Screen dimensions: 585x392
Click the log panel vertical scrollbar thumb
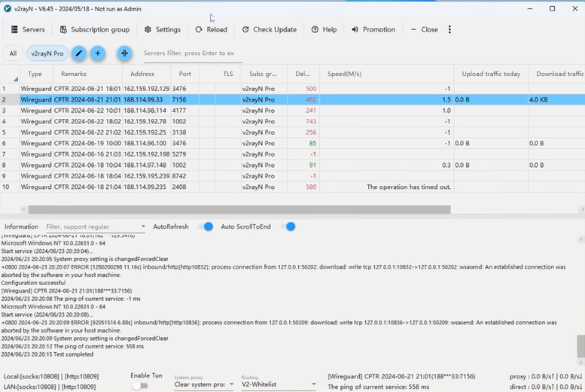(580, 346)
